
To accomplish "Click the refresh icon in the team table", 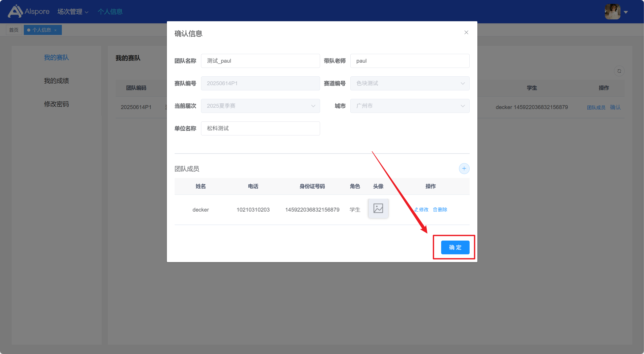I will click(619, 71).
